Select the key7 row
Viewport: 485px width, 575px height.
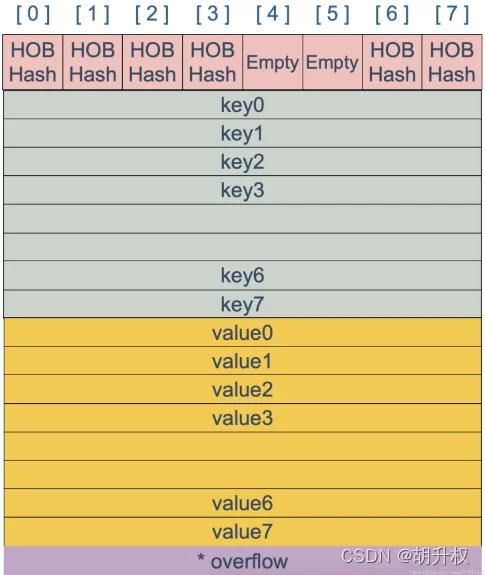[242, 304]
